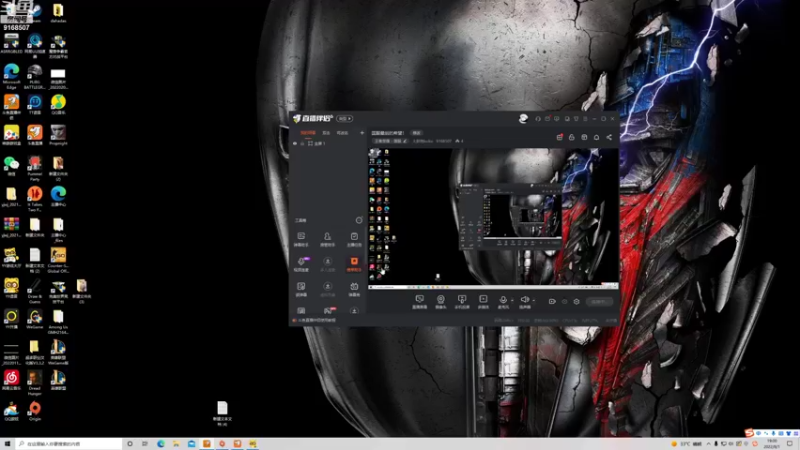
Task: Open the Propnight desktop shortcut
Action: click(58, 134)
